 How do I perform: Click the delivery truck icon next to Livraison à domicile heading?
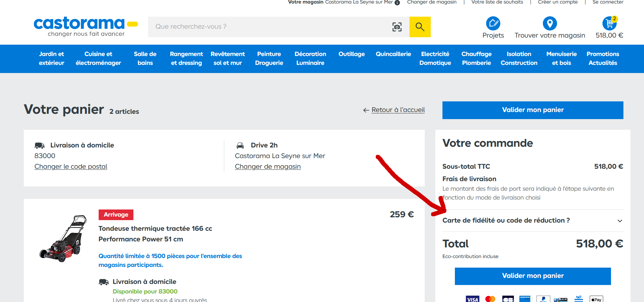39,145
